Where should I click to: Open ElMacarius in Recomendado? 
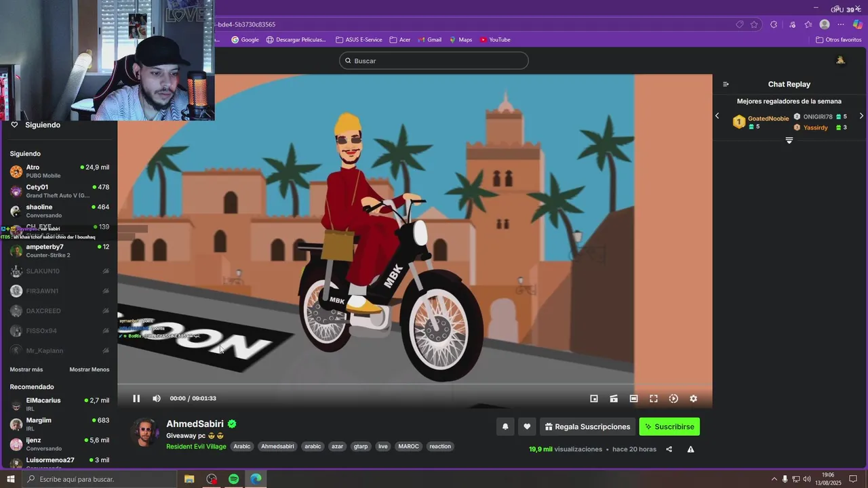click(x=60, y=405)
